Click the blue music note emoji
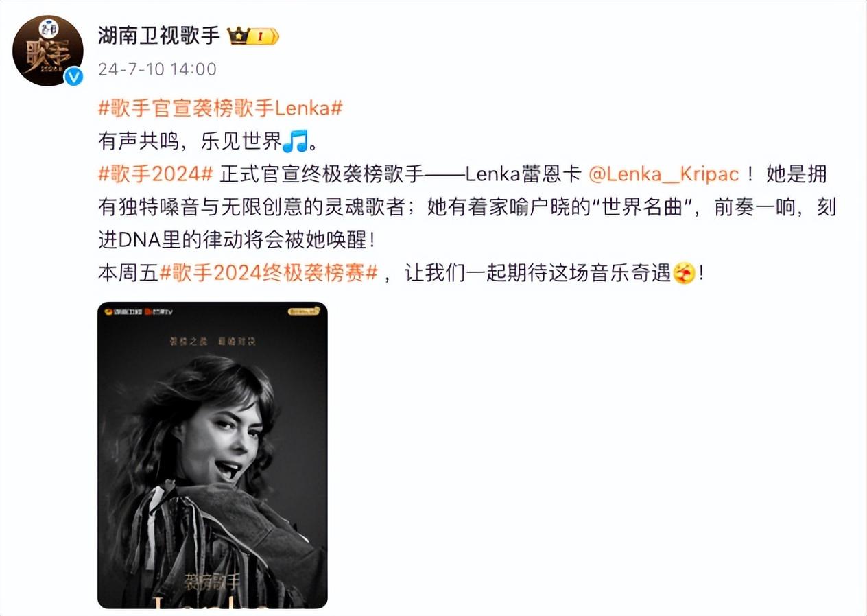The width and height of the screenshot is (867, 616). click(295, 141)
